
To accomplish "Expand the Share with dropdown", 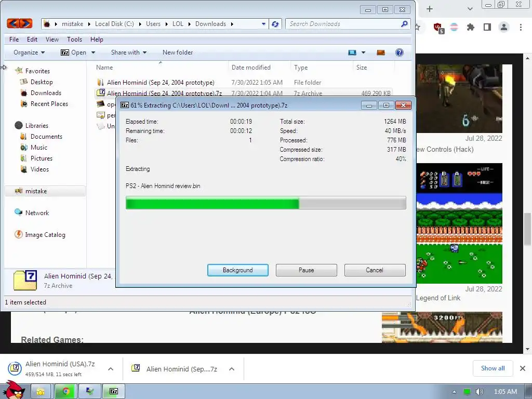I will (x=129, y=52).
